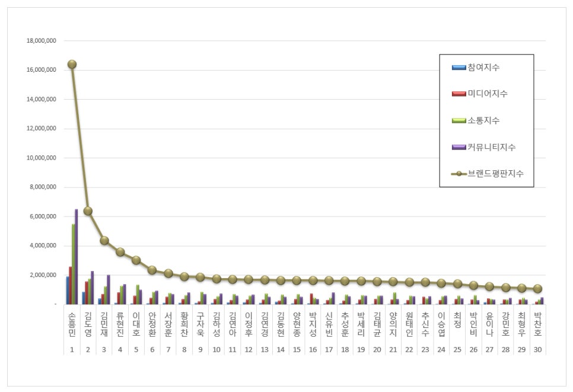
Task: Click 손흥민's green communication bar
Action: (x=74, y=264)
